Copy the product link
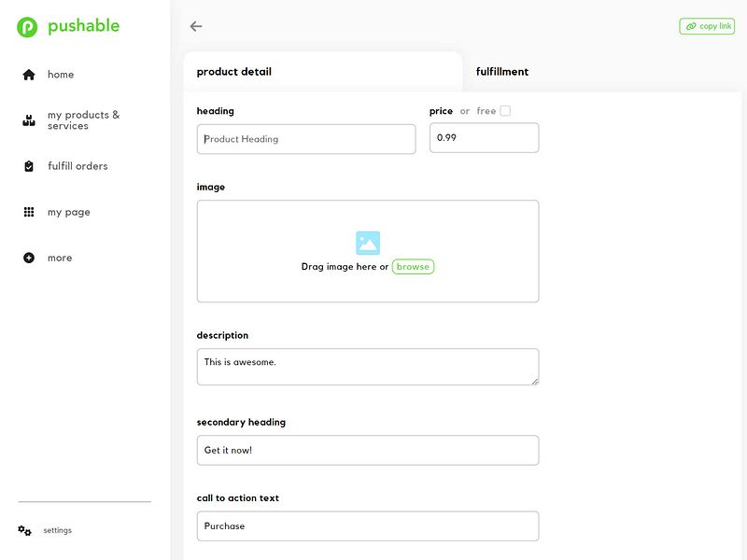Image resolution: width=747 pixels, height=560 pixels. (x=706, y=25)
